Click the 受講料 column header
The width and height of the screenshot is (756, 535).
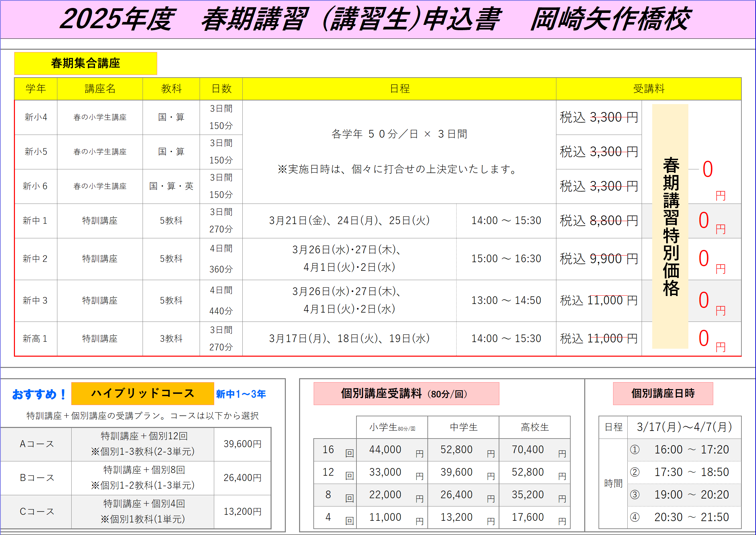point(648,89)
